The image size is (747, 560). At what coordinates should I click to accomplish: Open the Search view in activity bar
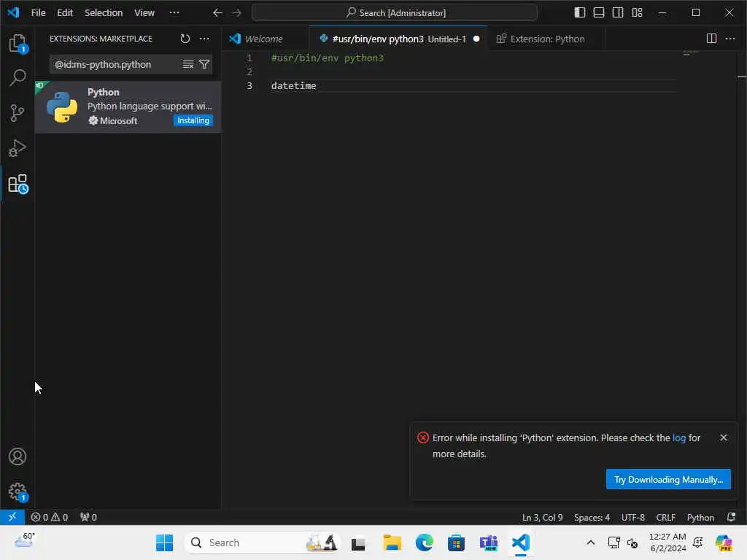pyautogui.click(x=18, y=77)
